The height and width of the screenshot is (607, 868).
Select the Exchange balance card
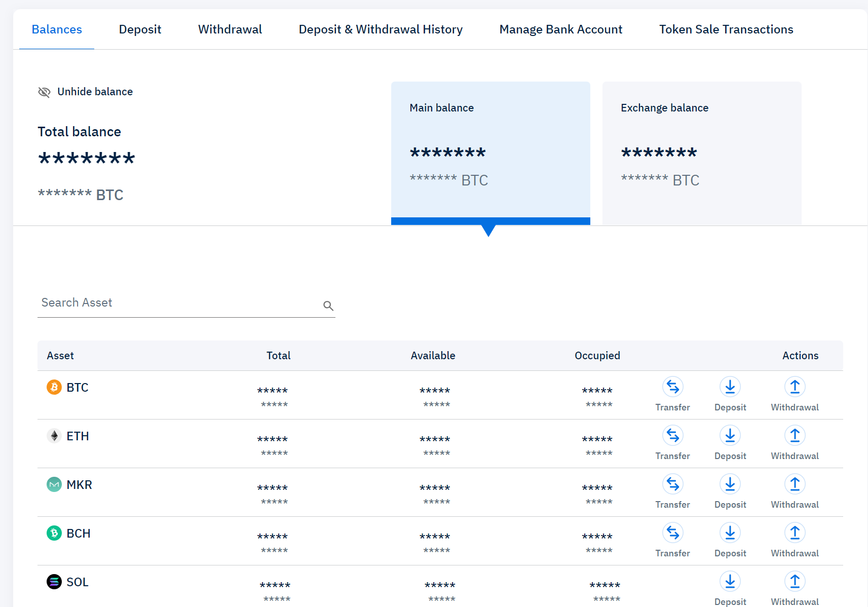(701, 152)
